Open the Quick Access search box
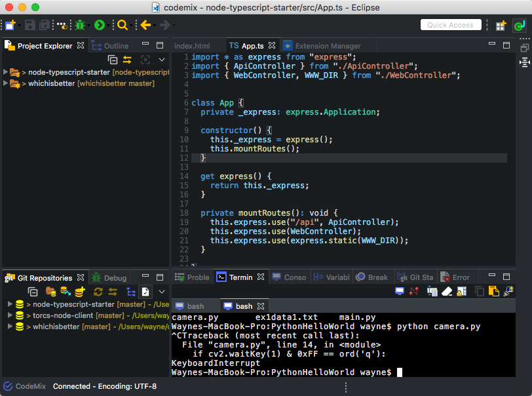Image resolution: width=532 pixels, height=396 pixels. point(451,24)
